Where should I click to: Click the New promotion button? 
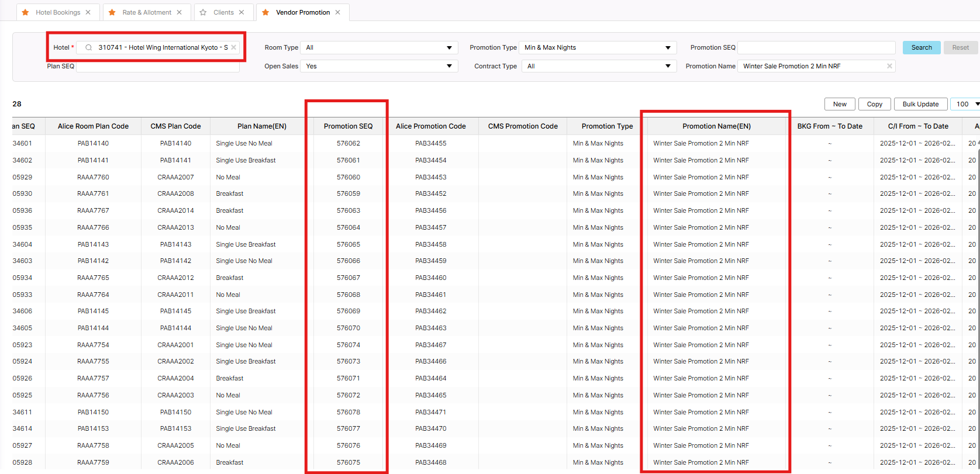click(x=840, y=104)
